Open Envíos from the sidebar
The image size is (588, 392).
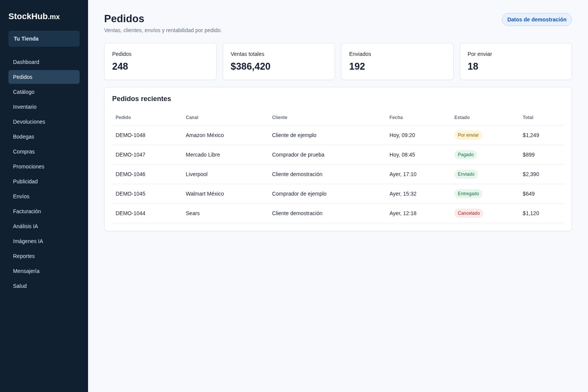[44, 196]
